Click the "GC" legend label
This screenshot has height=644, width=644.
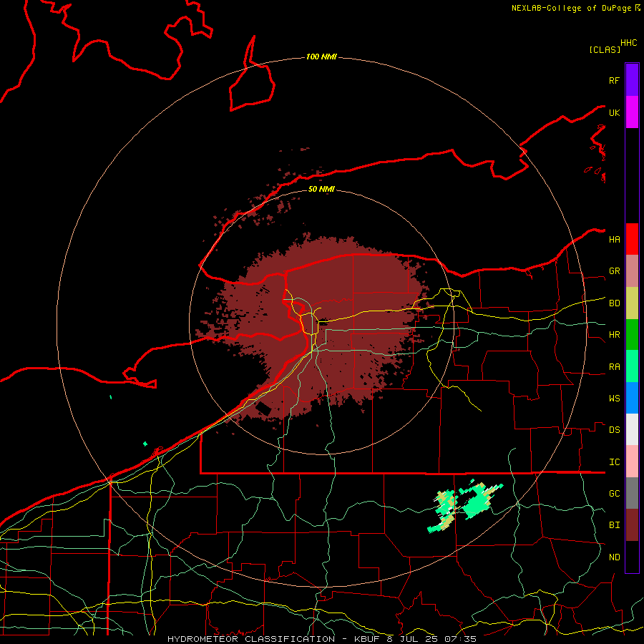click(614, 494)
